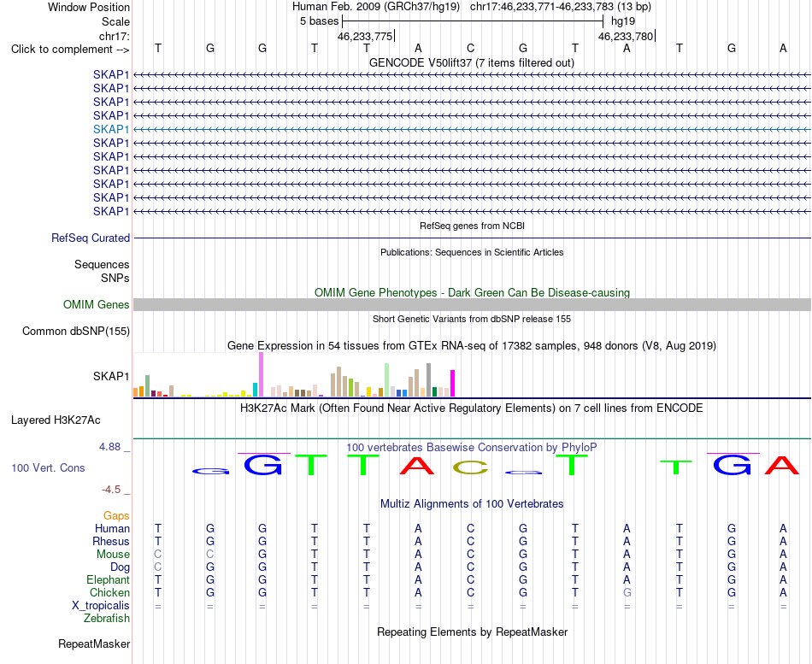Click the orange Gaps label
This screenshot has width=812, height=664.
pos(116,515)
